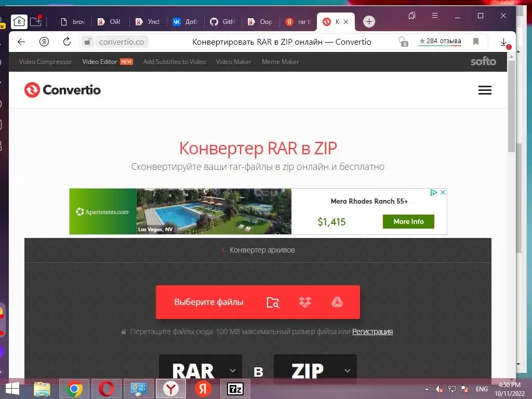Open the red Yandex Я taskbar app
Viewport: 532px width, 399px height.
[203, 389]
